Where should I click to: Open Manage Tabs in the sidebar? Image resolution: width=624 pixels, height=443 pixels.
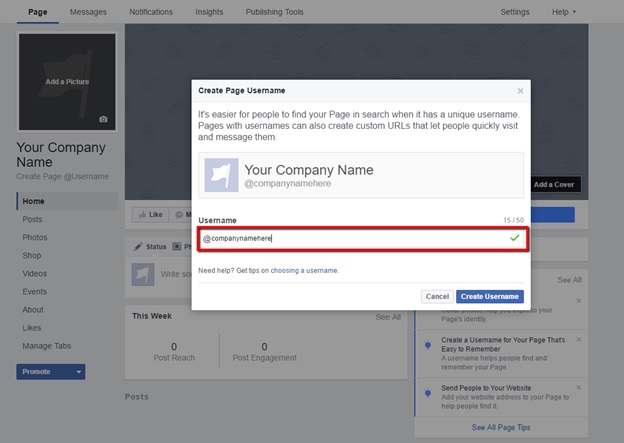click(x=47, y=346)
